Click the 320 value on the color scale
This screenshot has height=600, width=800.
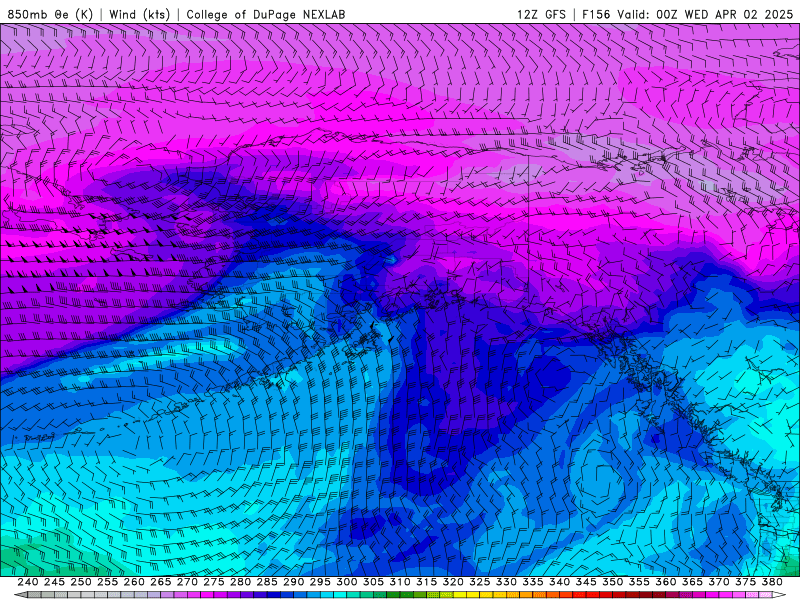click(x=453, y=582)
